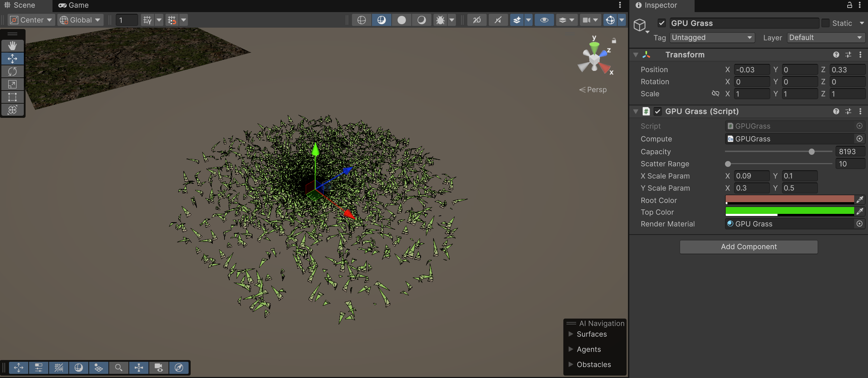This screenshot has height=378, width=868.
Task: Select the Rotate tool
Action: (12, 72)
